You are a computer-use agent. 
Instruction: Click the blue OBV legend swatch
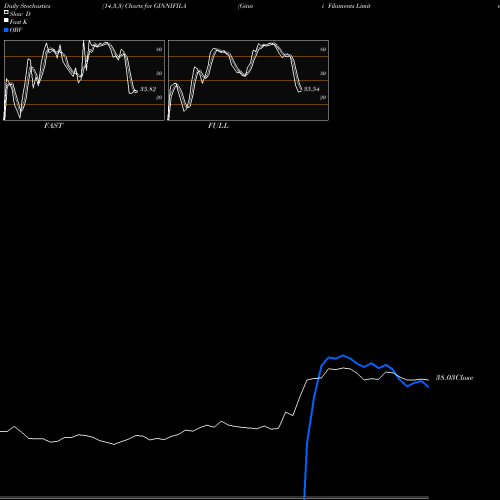pyautogui.click(x=6, y=30)
